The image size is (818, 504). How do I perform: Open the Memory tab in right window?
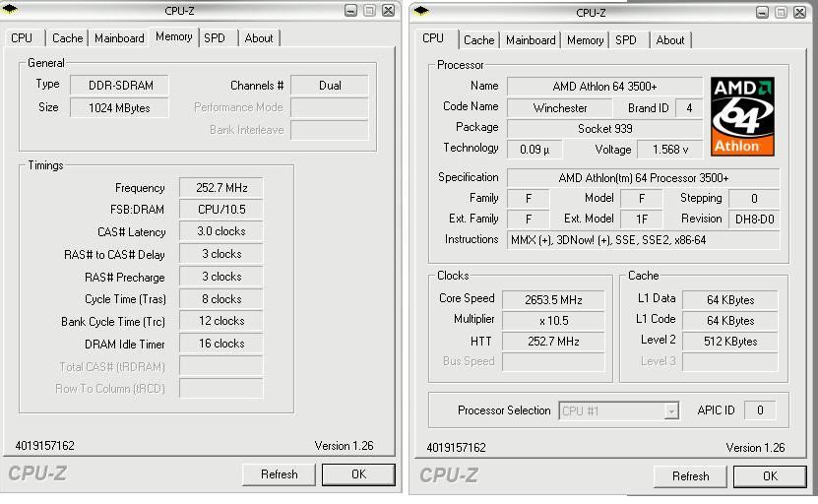[x=585, y=40]
